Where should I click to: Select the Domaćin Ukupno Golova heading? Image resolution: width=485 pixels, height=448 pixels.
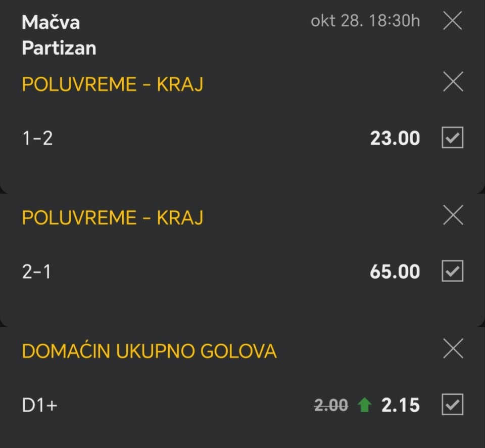[x=149, y=351]
